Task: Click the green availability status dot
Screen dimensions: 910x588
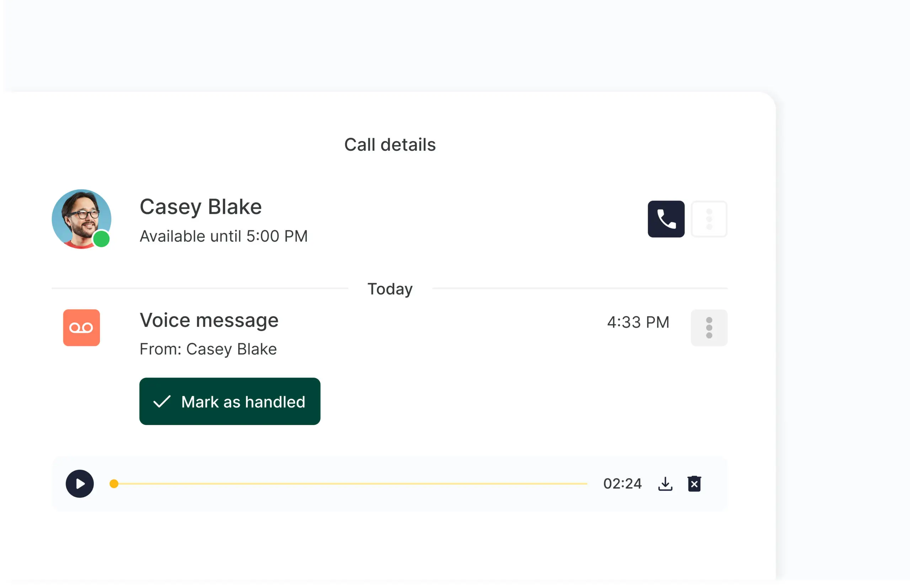Action: (102, 239)
